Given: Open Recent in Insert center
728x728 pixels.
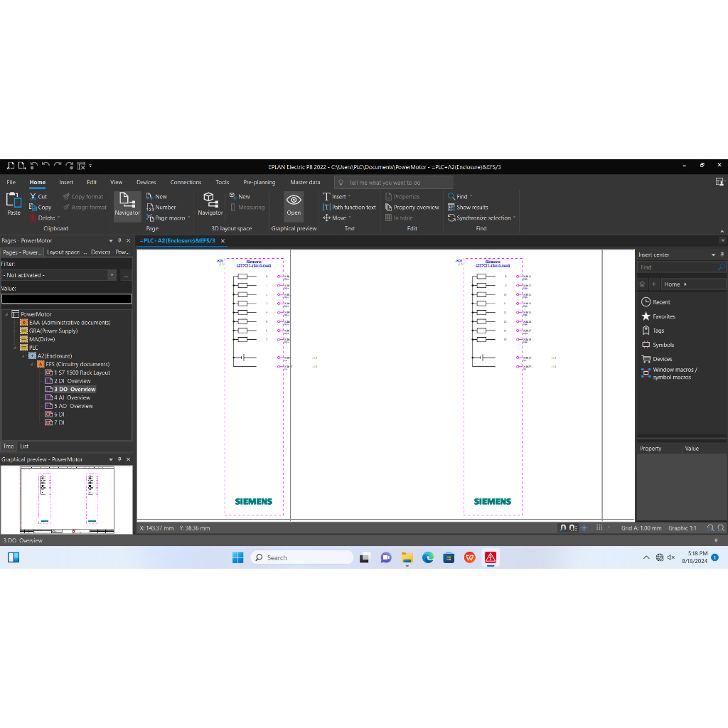Looking at the screenshot, I should click(x=655, y=301).
